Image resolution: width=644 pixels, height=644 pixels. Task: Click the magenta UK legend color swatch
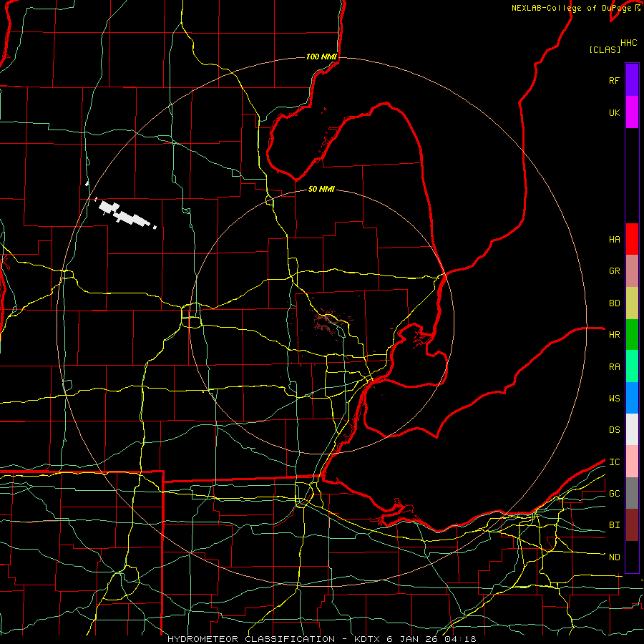(632, 112)
